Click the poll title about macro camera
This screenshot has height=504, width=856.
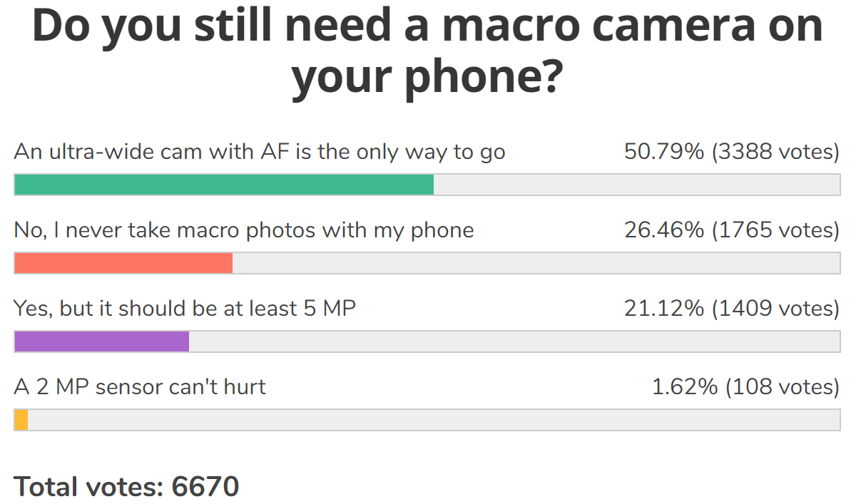coord(427,51)
